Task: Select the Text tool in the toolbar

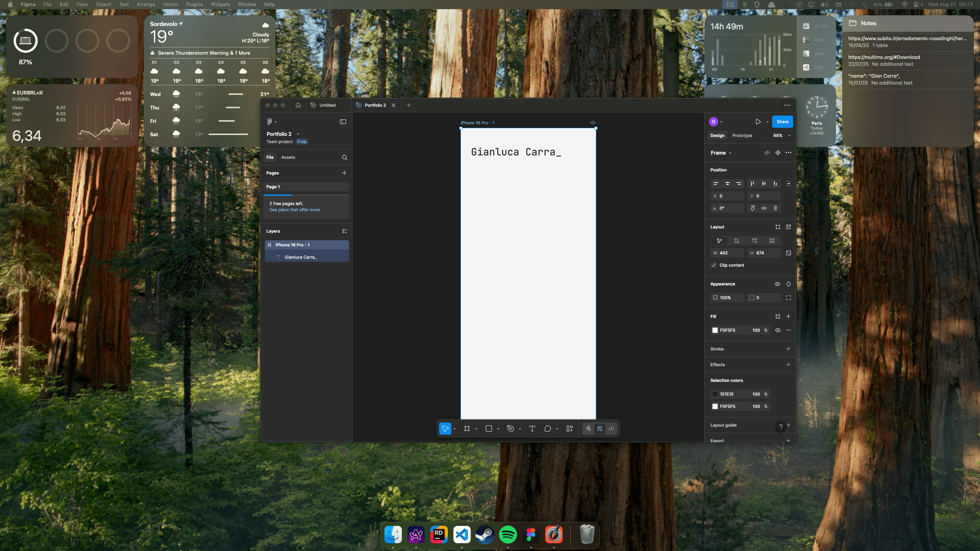Action: click(532, 429)
